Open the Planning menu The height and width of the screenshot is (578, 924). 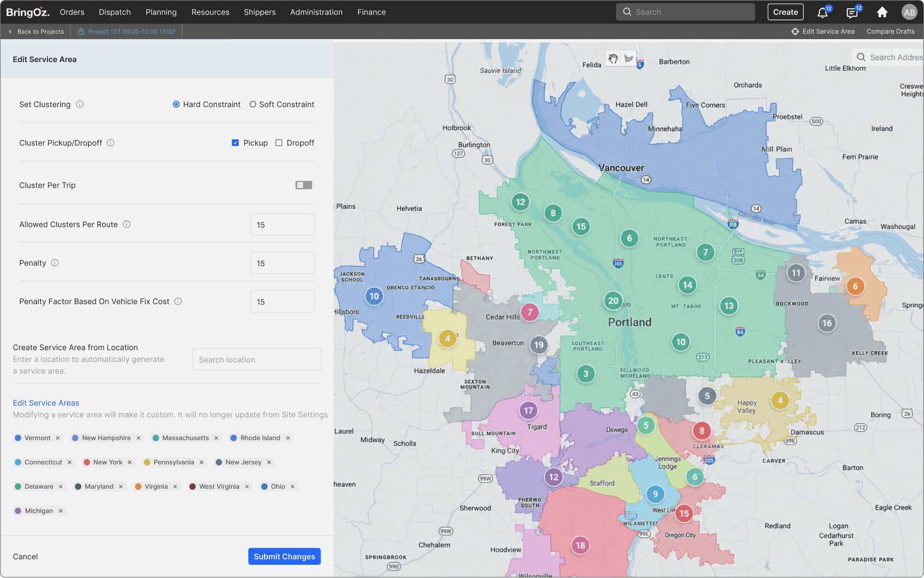click(161, 12)
